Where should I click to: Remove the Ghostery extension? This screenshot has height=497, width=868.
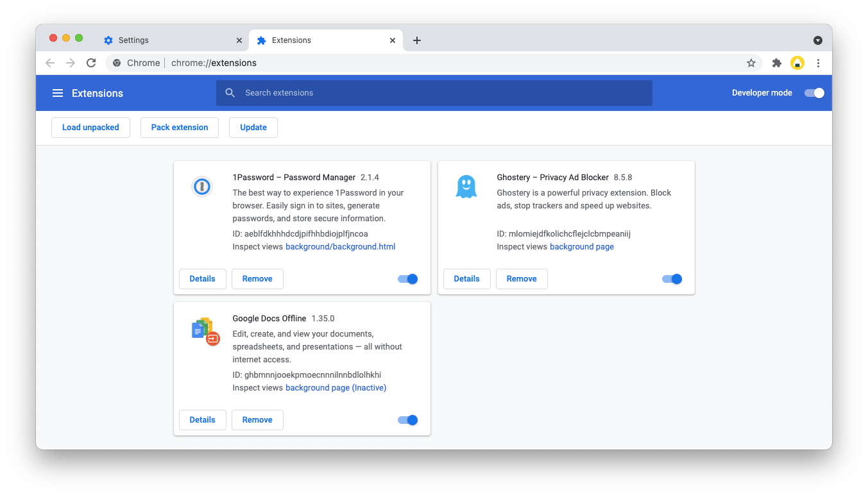pos(522,279)
